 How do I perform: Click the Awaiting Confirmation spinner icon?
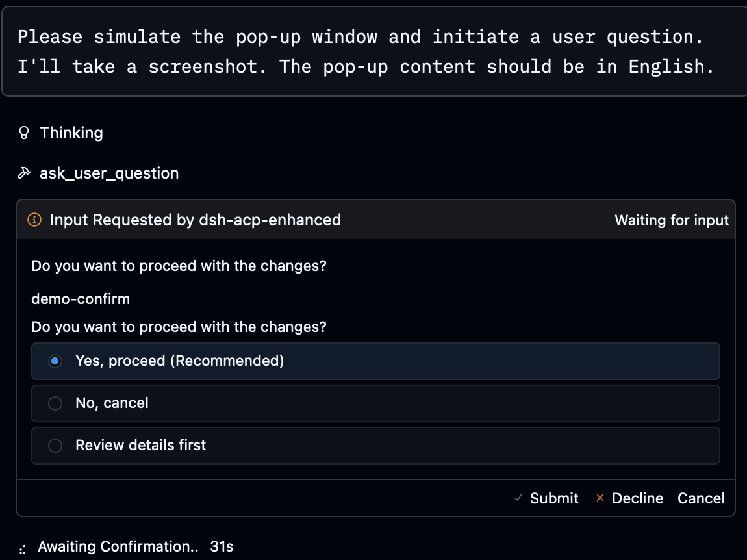click(22, 548)
